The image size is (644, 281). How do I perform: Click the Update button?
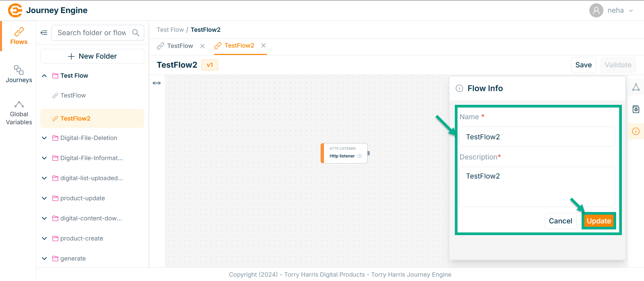coord(599,221)
